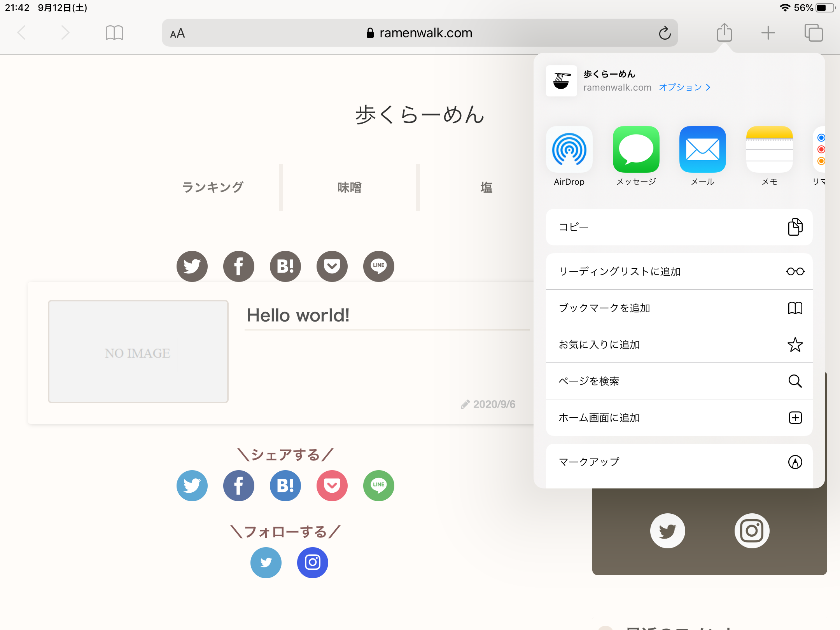Click the colored LINE share button
The width and height of the screenshot is (840, 630).
coord(378,485)
